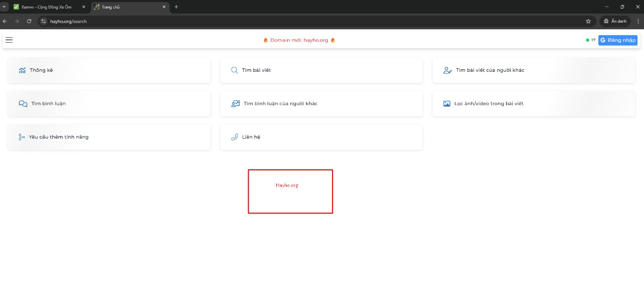Screen dimensions: 644x295
Task: Expand the tab search dropdown arrow
Action: (x=5, y=7)
